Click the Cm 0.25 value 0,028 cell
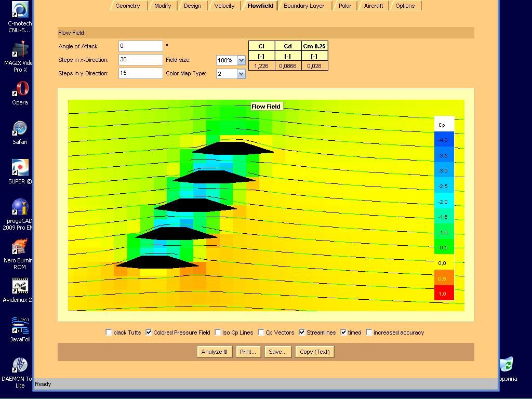 [x=314, y=66]
